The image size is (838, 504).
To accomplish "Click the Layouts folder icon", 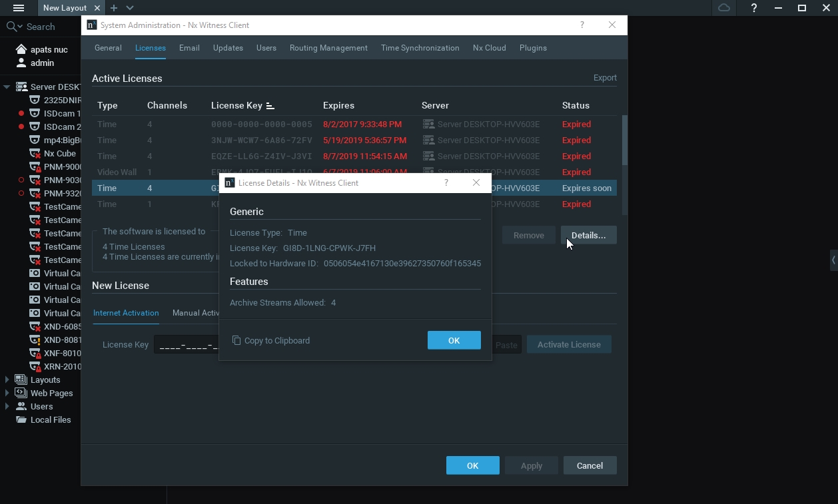I will 21,379.
